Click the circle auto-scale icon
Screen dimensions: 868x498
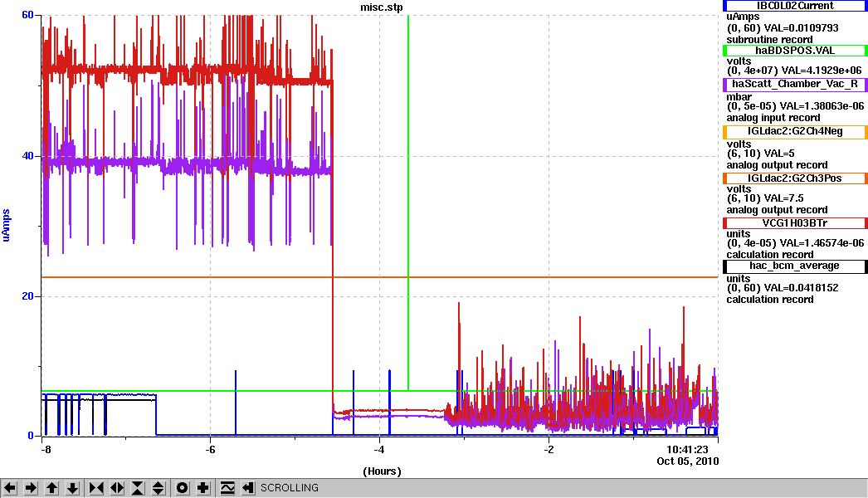pos(182,488)
